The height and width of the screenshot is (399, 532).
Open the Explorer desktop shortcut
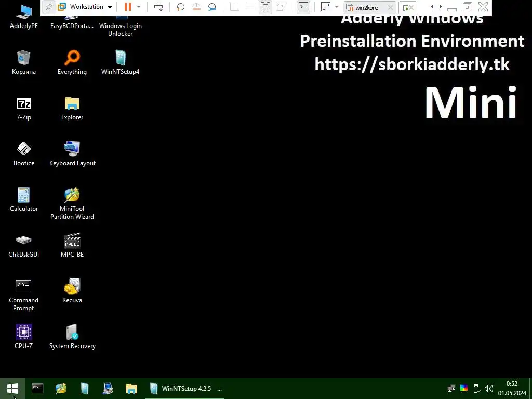pyautogui.click(x=72, y=109)
